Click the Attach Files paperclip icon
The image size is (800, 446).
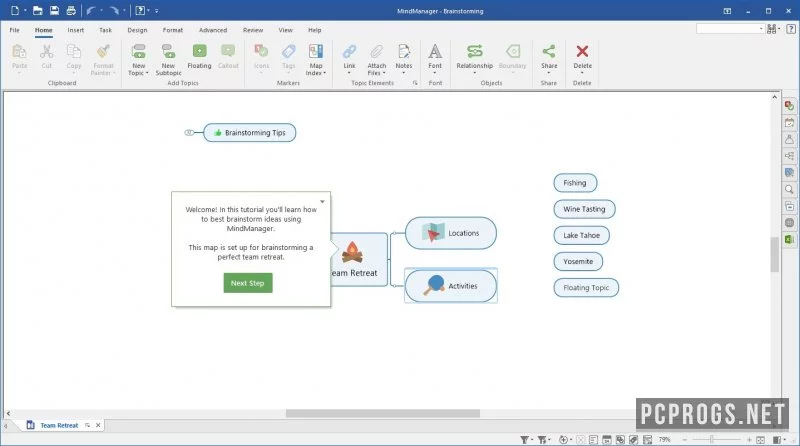click(x=377, y=51)
